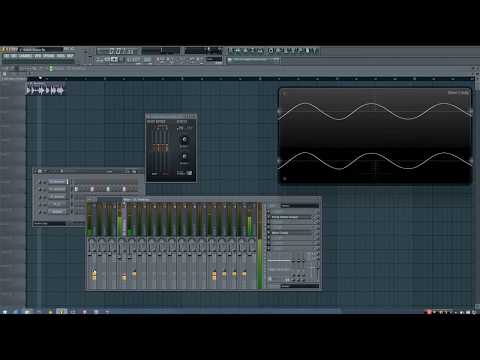Open the CHANNELS menu in the menu bar
The height and width of the screenshot is (360, 480).
click(26, 56)
